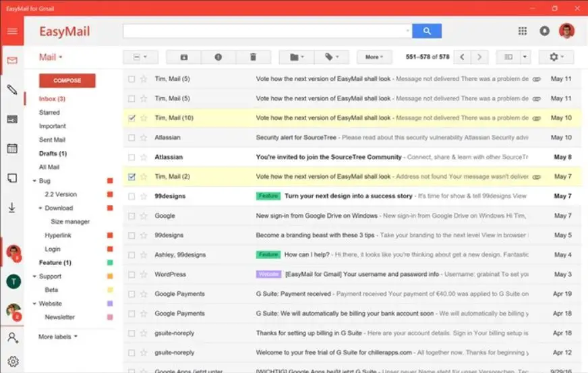The height and width of the screenshot is (373, 588).
Task: Open the profile picture at top right
Action: pos(566,31)
